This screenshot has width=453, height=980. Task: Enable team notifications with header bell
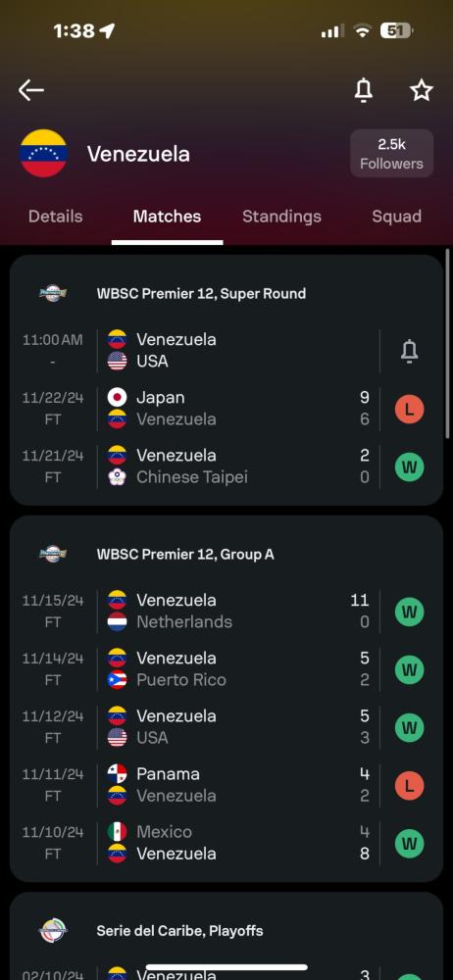click(x=364, y=90)
